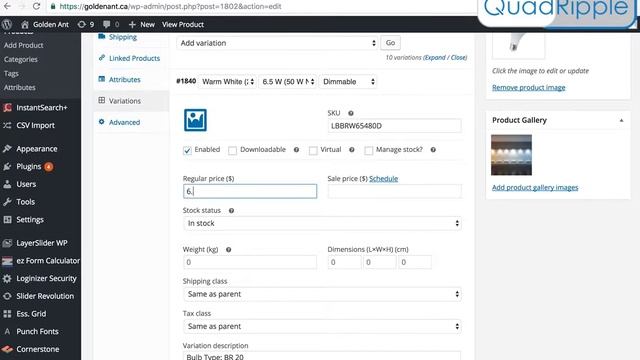The width and height of the screenshot is (640, 360).
Task: Open the Shipping class dropdown
Action: coord(322,294)
